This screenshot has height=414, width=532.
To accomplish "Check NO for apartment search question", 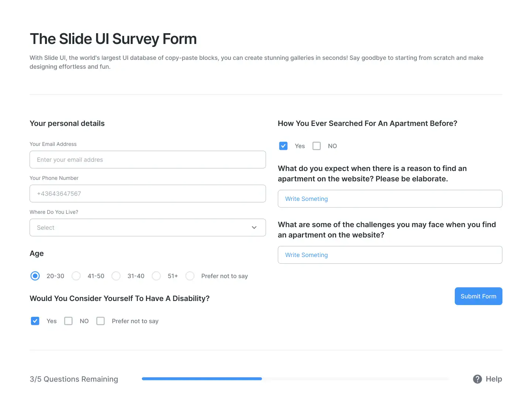I will click(x=317, y=146).
